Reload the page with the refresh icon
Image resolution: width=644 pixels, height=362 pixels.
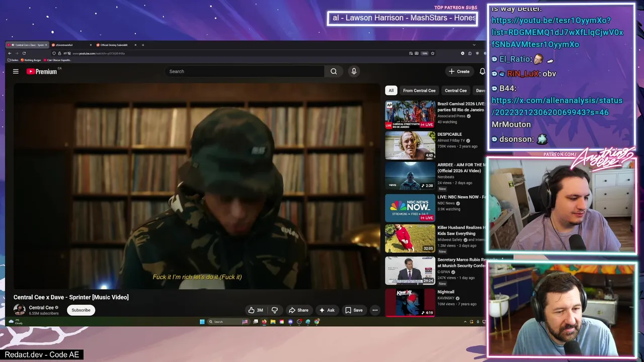pyautogui.click(x=24, y=53)
